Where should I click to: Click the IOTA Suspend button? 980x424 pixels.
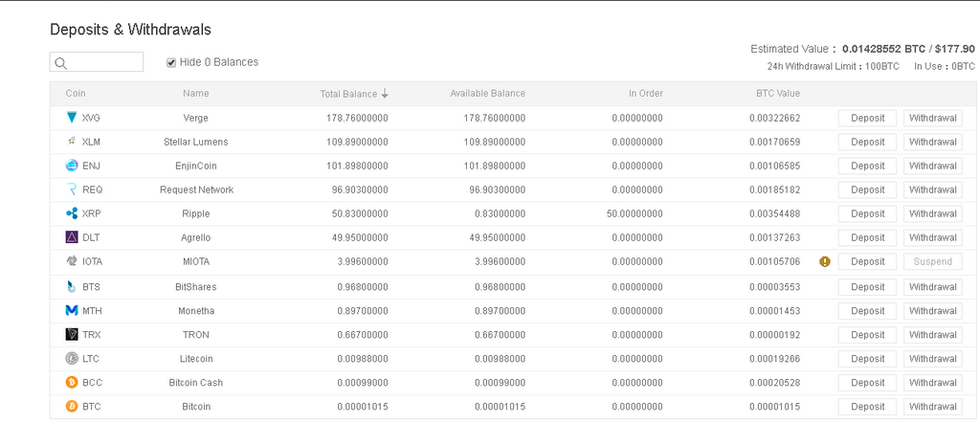pos(932,261)
